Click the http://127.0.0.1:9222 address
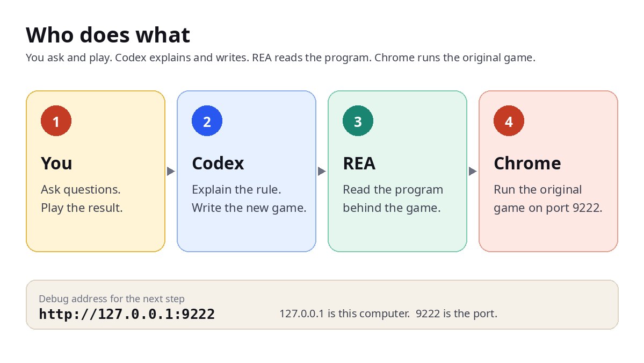644x363 pixels. pyautogui.click(x=127, y=314)
